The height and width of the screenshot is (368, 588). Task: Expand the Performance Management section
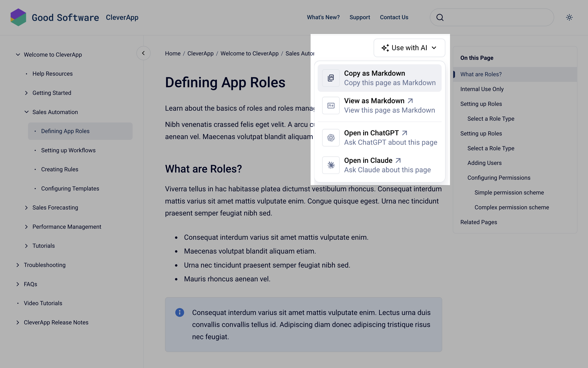26,227
